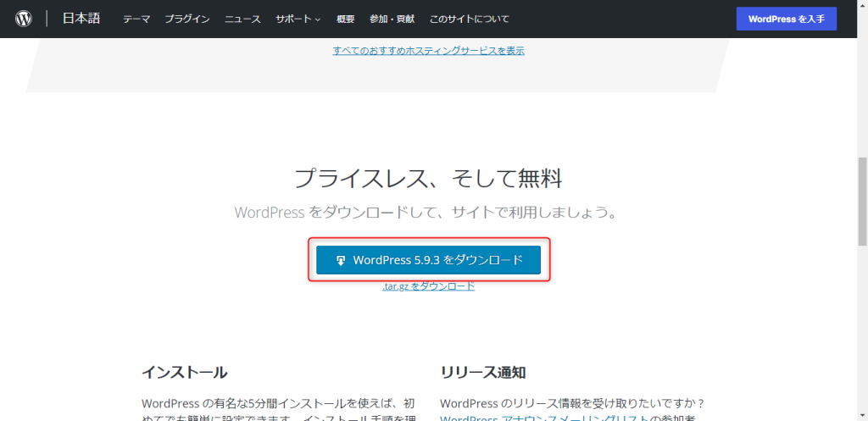868x421 pixels.
Task: Click the インストール section heading
Action: click(x=184, y=373)
